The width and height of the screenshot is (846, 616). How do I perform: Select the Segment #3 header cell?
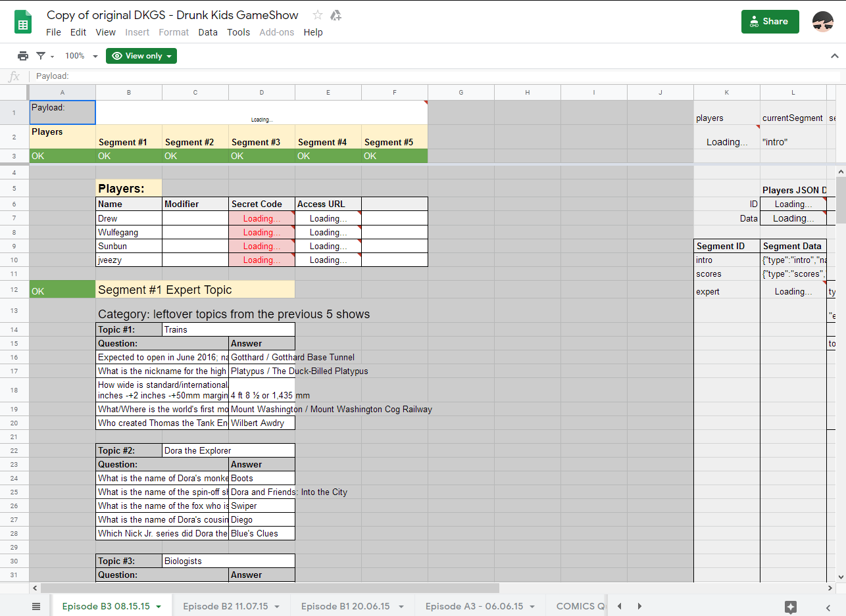(x=262, y=137)
